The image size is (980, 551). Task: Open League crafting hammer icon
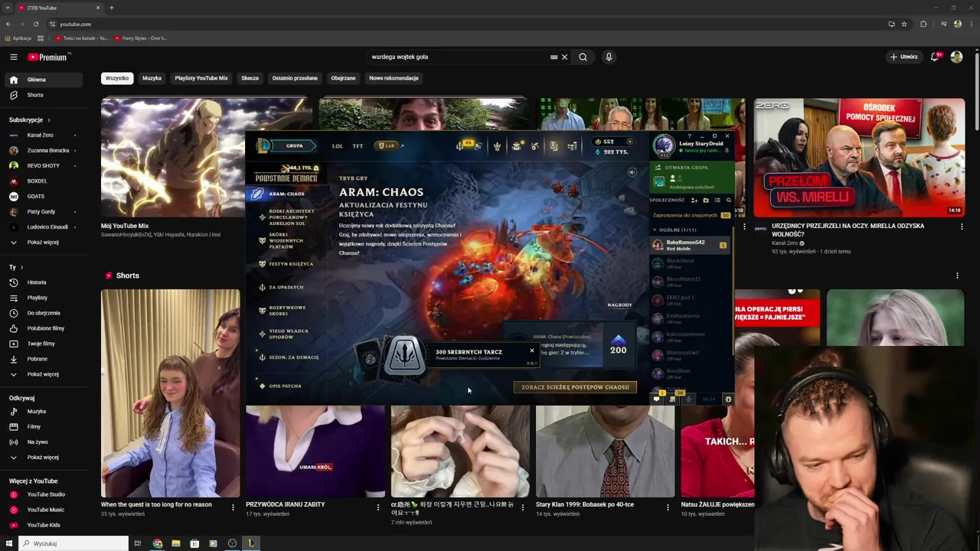[534, 146]
